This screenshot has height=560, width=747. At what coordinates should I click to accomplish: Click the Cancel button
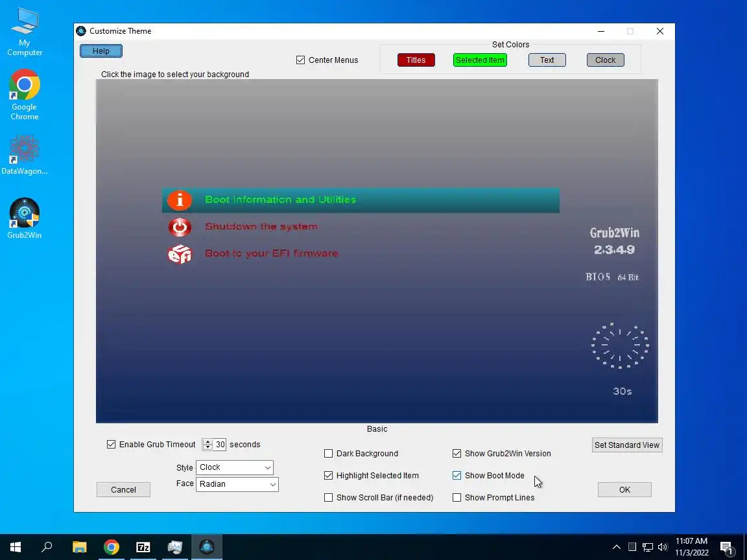pos(123,489)
